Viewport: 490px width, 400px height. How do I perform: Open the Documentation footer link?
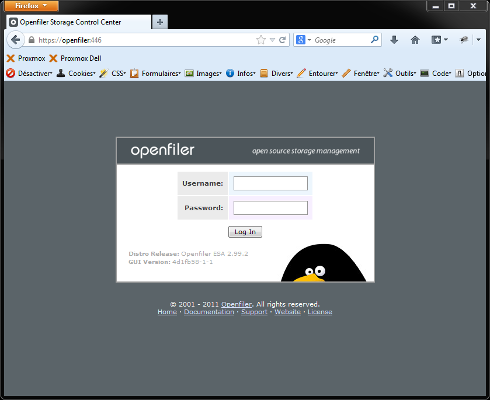209,312
